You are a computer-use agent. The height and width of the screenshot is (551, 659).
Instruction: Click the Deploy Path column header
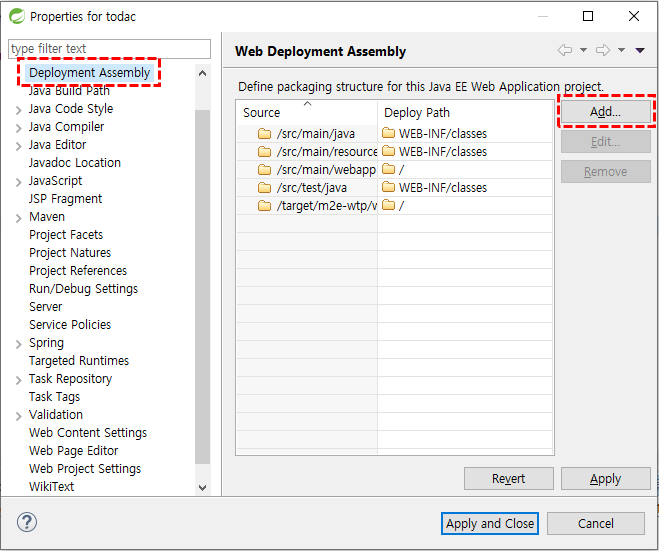tap(465, 113)
